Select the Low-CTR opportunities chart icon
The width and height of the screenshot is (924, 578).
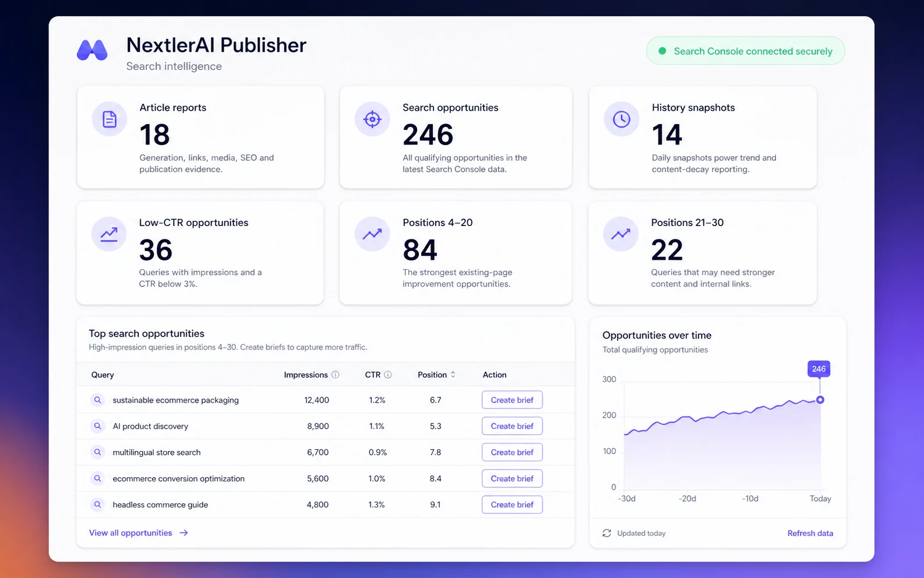[x=109, y=234]
